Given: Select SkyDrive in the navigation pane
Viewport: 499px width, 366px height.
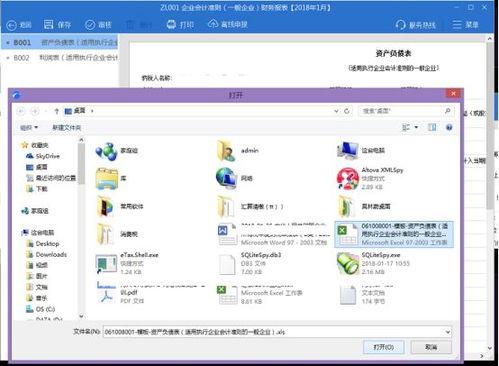Looking at the screenshot, I should [x=43, y=156].
